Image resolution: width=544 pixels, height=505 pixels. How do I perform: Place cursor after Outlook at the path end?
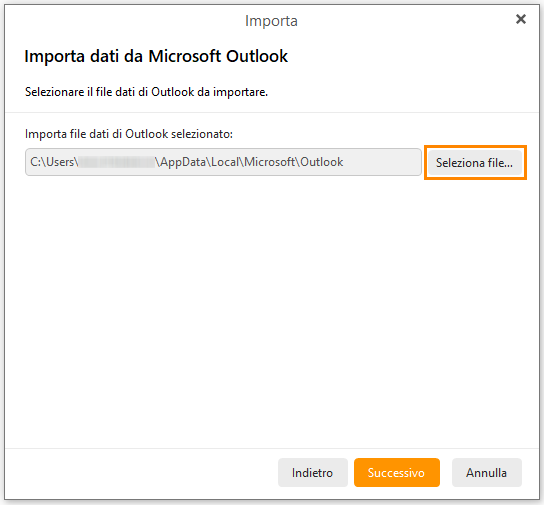tap(343, 162)
